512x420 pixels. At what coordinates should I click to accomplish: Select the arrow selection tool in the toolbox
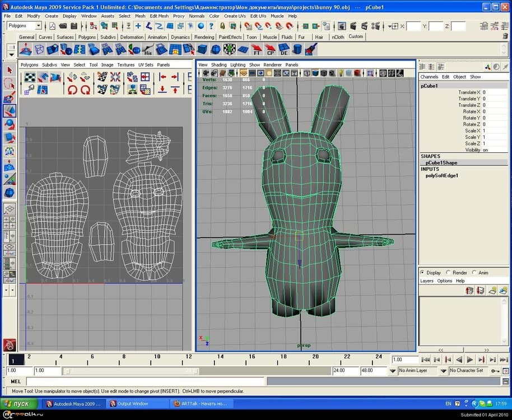8,70
